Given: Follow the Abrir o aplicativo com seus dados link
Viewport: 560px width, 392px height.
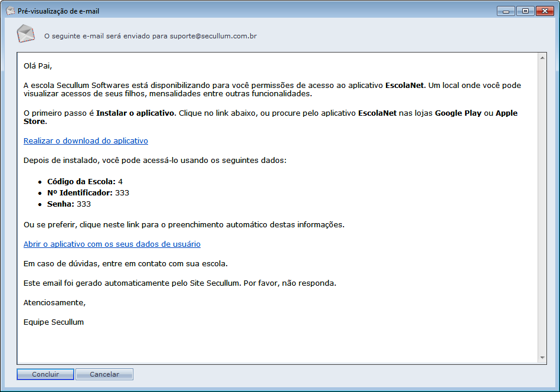Looking at the screenshot, I should 112,244.
